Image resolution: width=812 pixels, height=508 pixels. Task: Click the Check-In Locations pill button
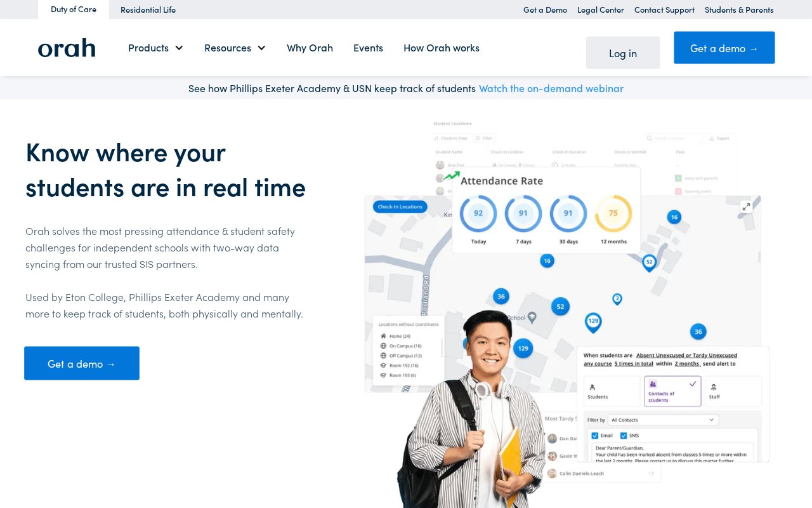400,206
